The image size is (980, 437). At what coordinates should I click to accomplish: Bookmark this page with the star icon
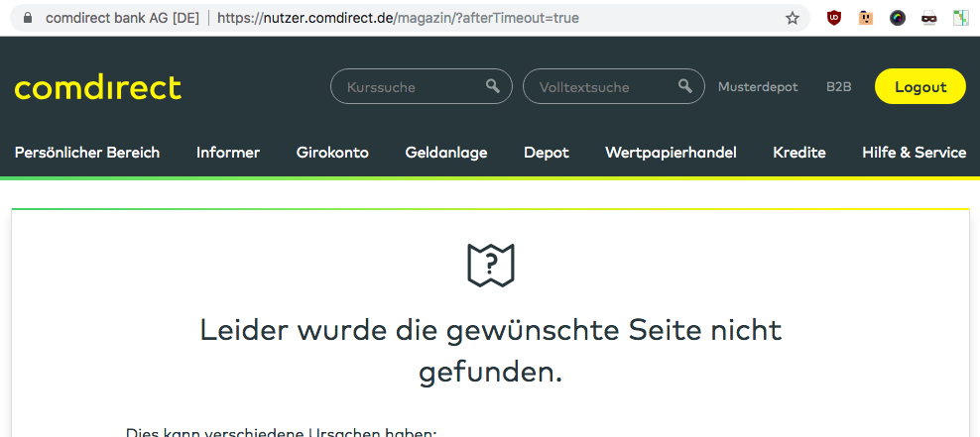point(793,18)
